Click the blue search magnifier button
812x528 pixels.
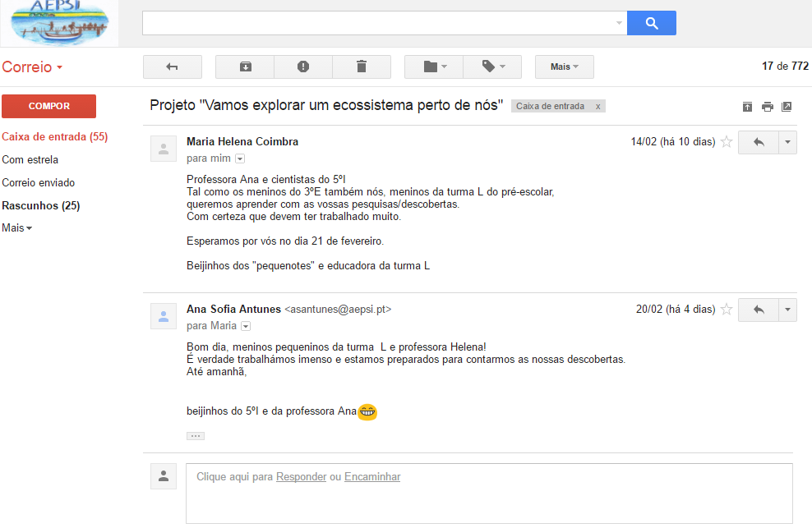(x=651, y=23)
